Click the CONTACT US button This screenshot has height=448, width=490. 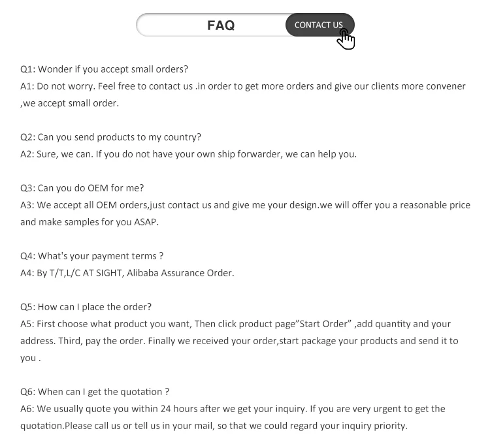pyautogui.click(x=319, y=25)
